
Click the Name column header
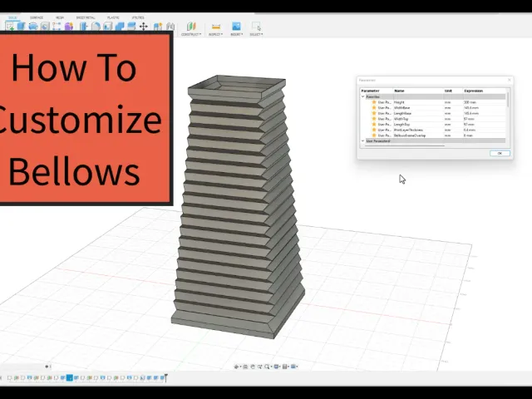pyautogui.click(x=399, y=91)
